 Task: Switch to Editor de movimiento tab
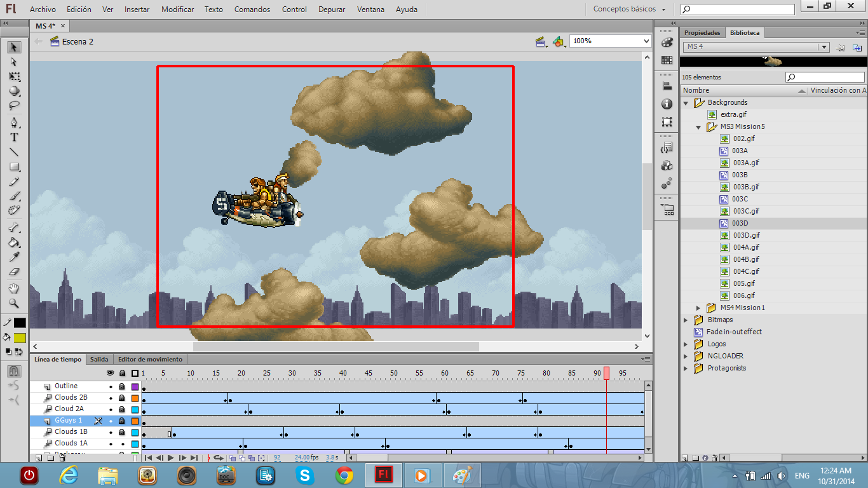150,359
